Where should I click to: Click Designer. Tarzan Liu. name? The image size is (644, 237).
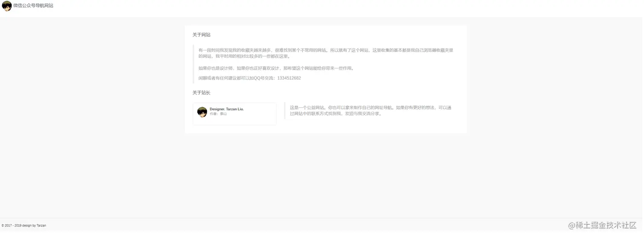[x=227, y=109]
